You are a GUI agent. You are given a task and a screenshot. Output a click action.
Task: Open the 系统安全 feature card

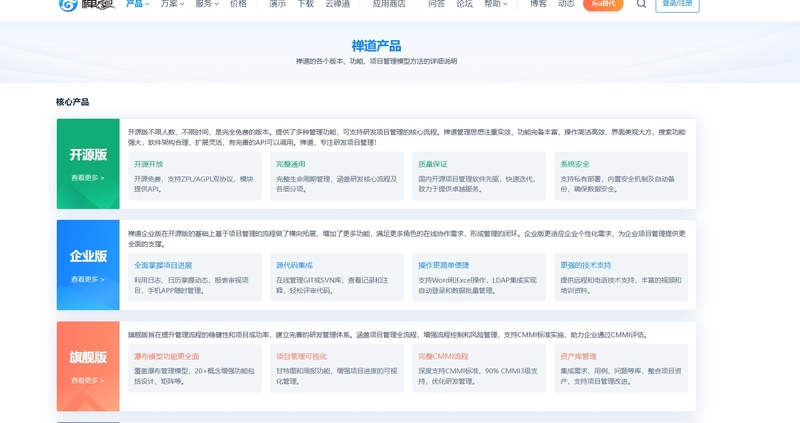point(621,176)
